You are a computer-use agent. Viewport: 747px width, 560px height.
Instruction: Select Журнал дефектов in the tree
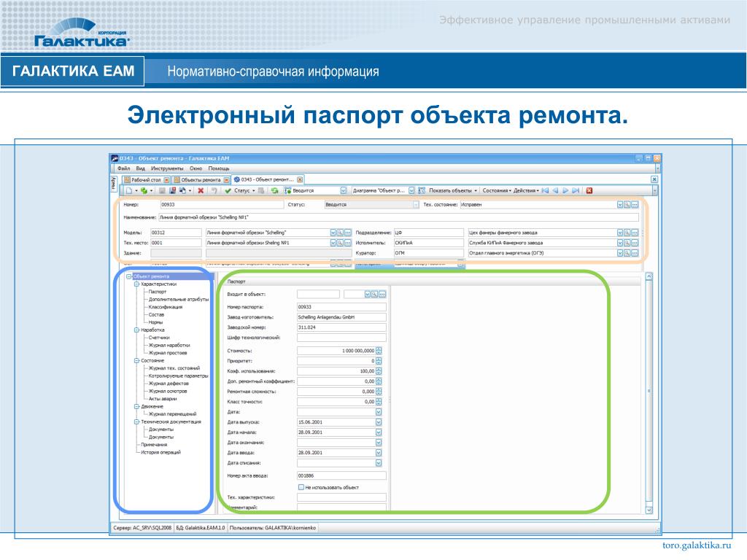coord(169,384)
